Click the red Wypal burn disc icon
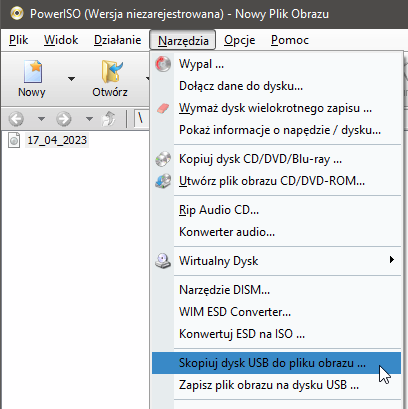408x409 pixels. 163,64
